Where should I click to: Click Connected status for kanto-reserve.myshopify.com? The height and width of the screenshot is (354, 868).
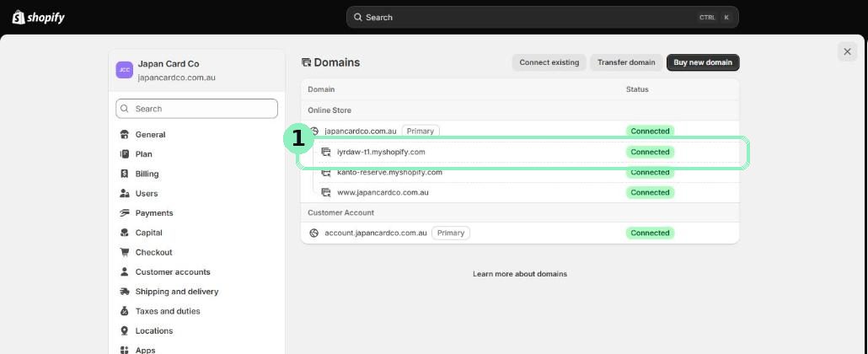coord(650,172)
